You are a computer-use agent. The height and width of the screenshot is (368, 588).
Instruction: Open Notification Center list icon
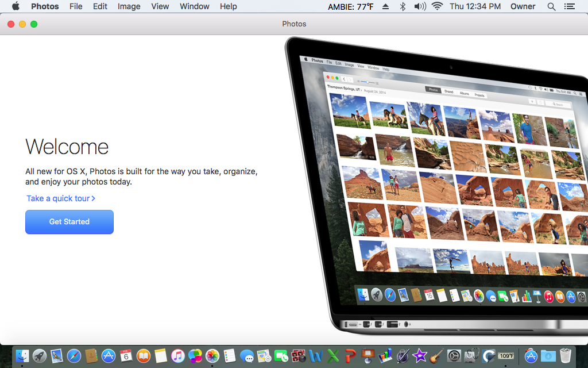pyautogui.click(x=569, y=6)
